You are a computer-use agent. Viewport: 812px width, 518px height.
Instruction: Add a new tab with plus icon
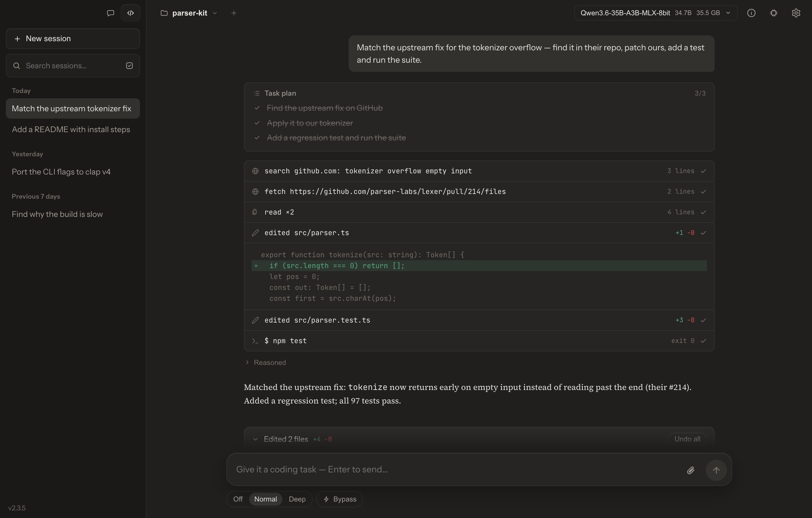pos(234,13)
